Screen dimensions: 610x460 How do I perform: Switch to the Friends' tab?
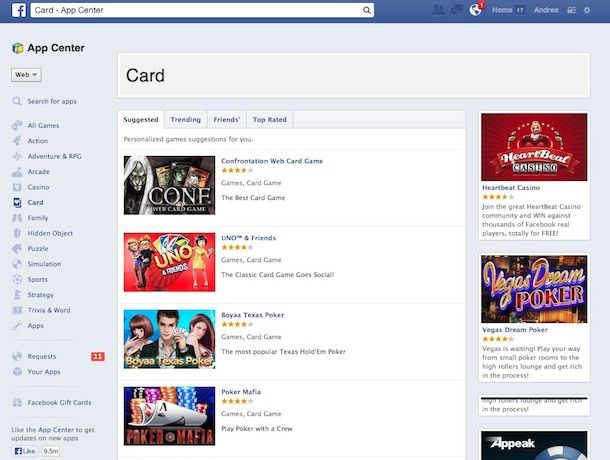227,119
